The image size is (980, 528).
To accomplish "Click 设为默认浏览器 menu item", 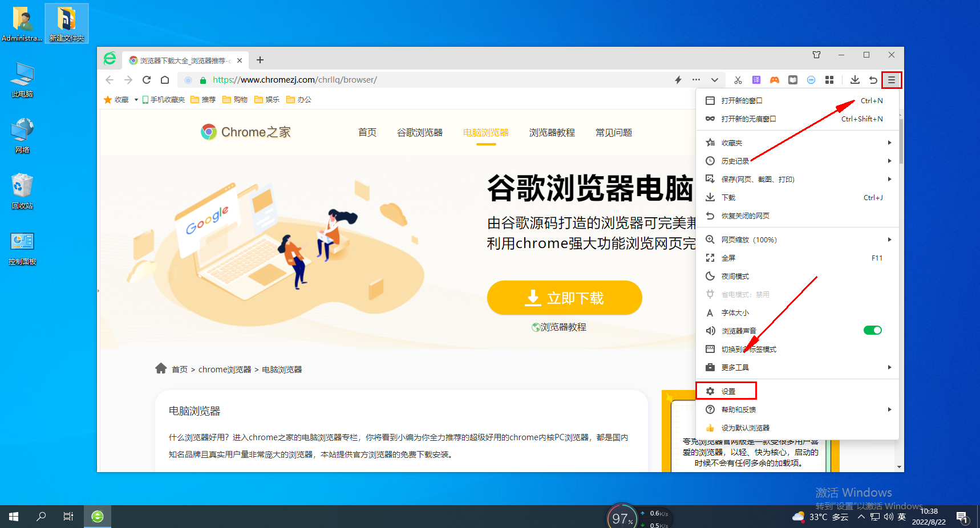I will point(797,428).
